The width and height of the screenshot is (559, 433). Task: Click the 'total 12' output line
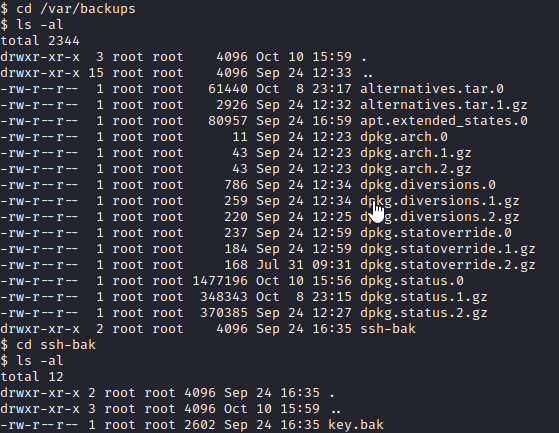tap(32, 377)
